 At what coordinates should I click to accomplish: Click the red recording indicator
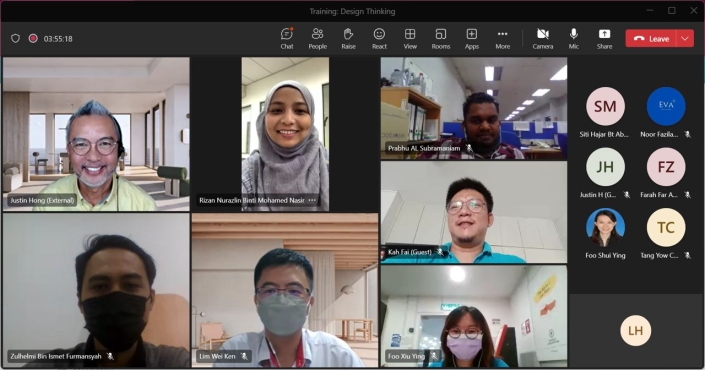point(33,39)
